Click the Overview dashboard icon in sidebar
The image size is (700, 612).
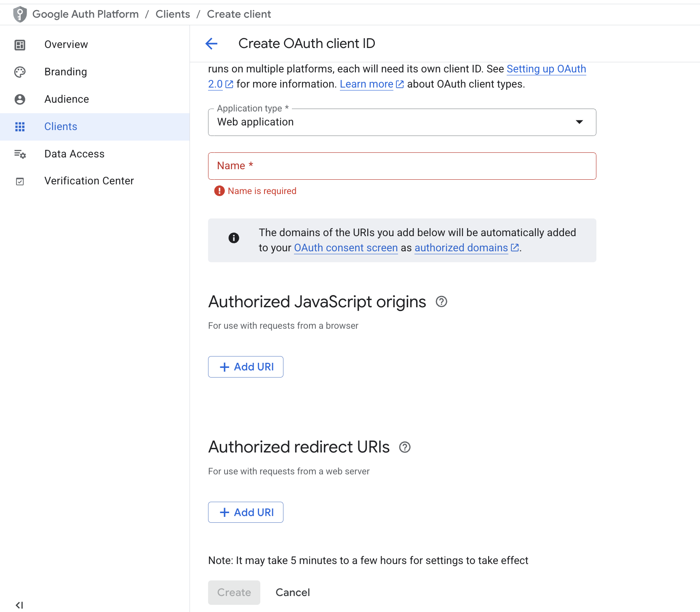point(20,45)
